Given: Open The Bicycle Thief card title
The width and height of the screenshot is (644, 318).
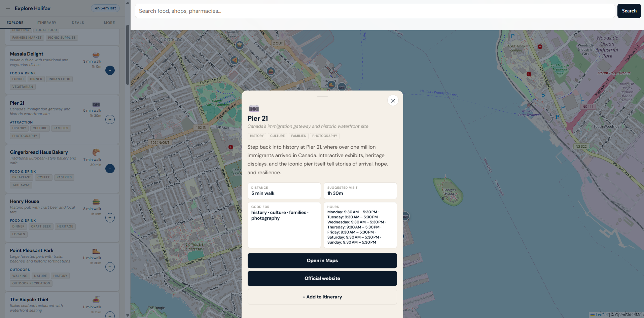Looking at the screenshot, I should (x=29, y=299).
